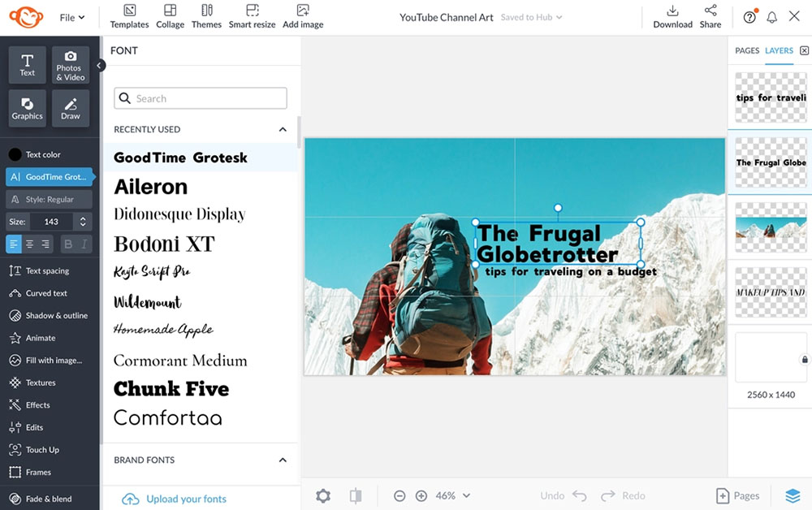Viewport: 812px width, 510px height.
Task: Expand the Brand Fonts section
Action: tap(283, 459)
